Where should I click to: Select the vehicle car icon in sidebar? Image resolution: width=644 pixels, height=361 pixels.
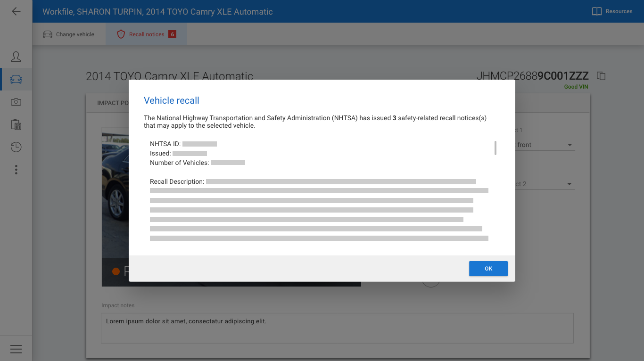click(x=16, y=79)
